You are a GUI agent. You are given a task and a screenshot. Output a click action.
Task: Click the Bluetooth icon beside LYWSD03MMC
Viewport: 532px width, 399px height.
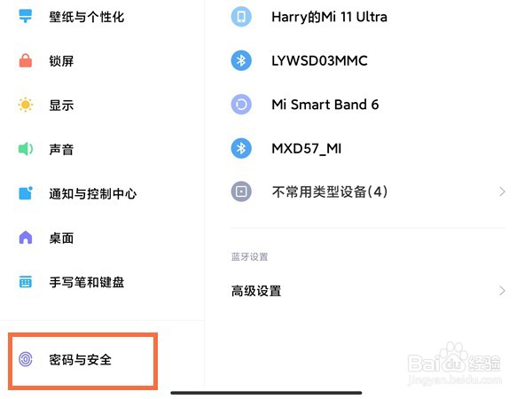pyautogui.click(x=241, y=60)
